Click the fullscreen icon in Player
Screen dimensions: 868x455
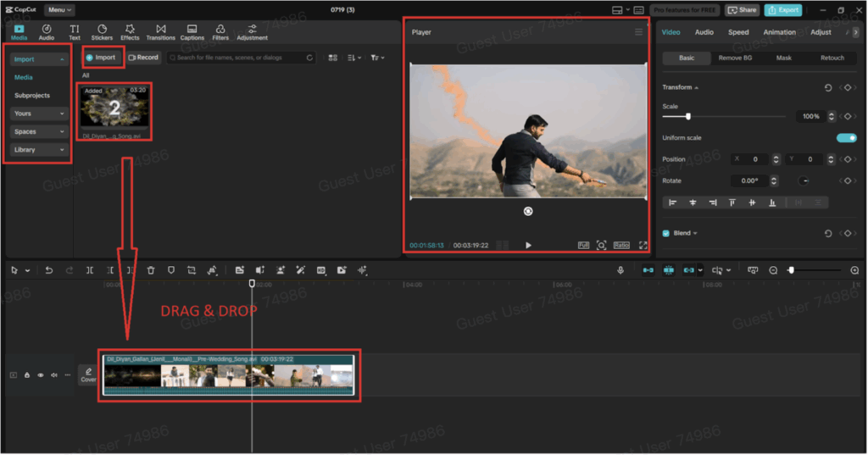coord(643,245)
